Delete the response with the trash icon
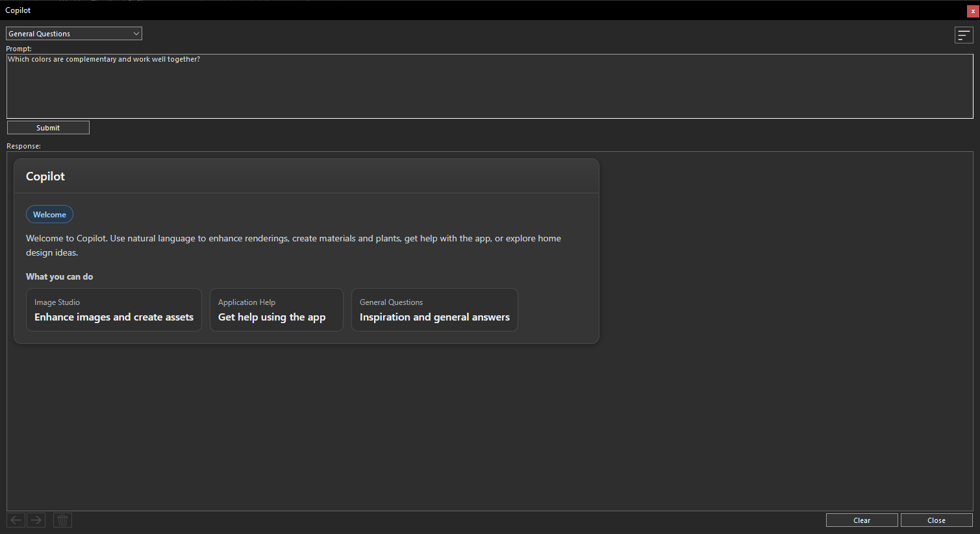Screen dimensions: 980x534 (62, 520)
